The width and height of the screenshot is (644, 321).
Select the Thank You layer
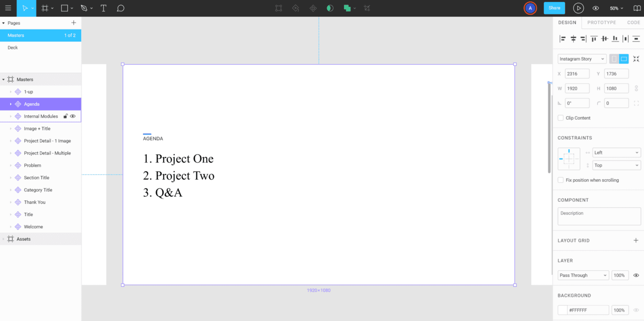point(40,202)
